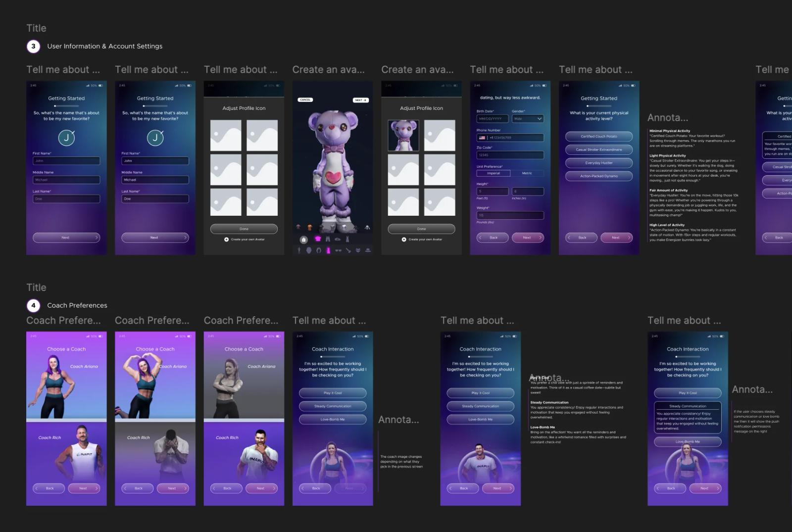Select the Metric unit option

point(527,173)
